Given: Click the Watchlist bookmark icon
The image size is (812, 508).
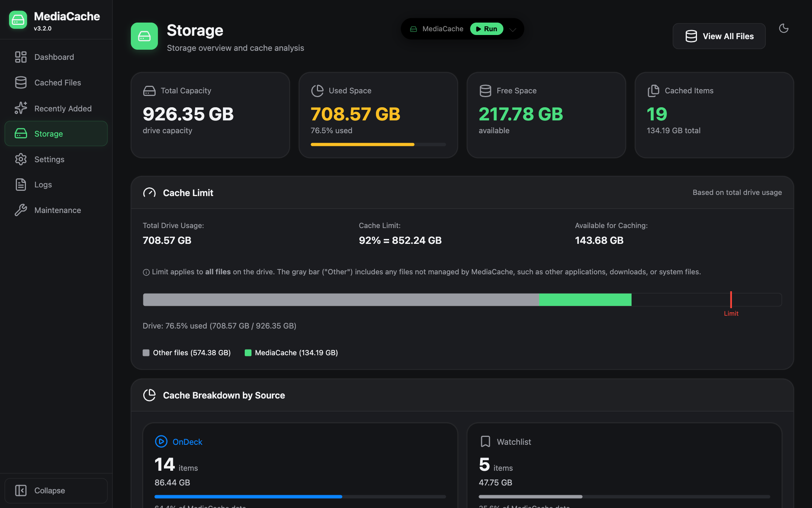Looking at the screenshot, I should [x=485, y=441].
